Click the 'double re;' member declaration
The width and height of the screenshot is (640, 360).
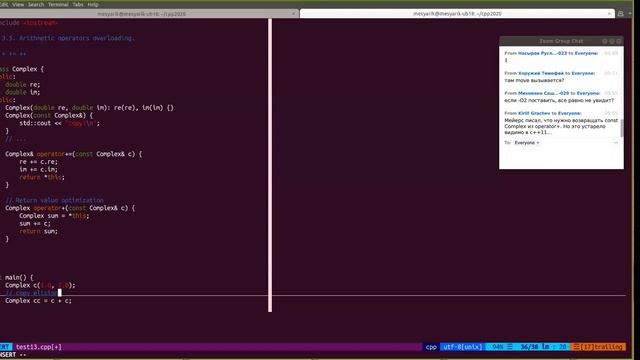coord(22,84)
